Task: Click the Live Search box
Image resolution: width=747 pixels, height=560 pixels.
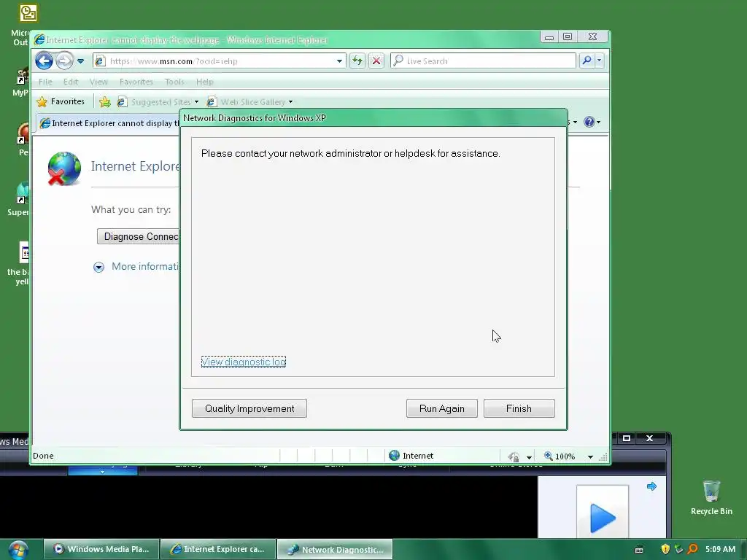Action: 483,61
